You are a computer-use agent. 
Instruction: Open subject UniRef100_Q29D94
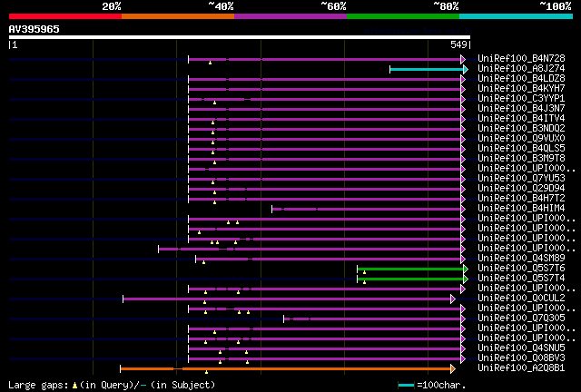(521, 189)
